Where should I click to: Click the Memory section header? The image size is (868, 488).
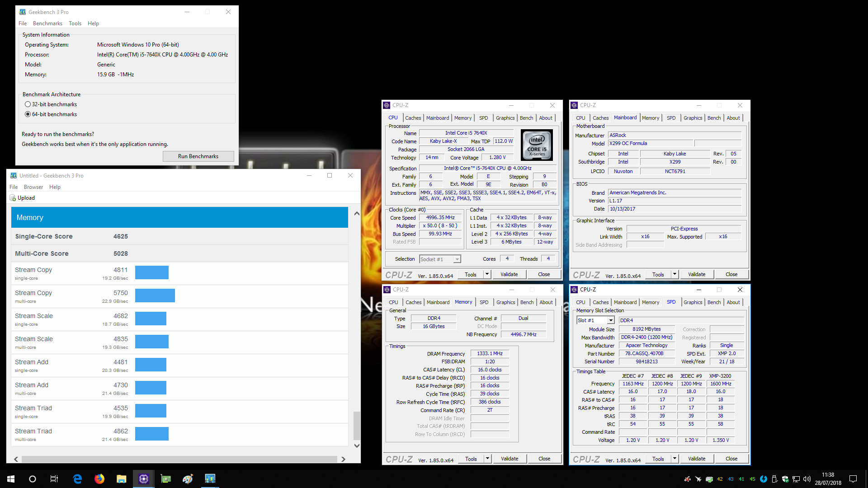coord(179,217)
